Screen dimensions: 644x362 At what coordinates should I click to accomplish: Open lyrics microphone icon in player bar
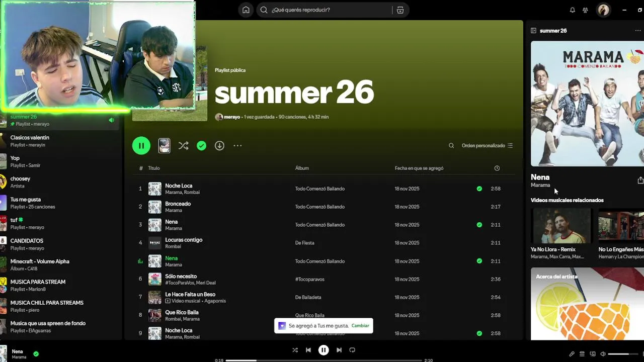pos(572,354)
